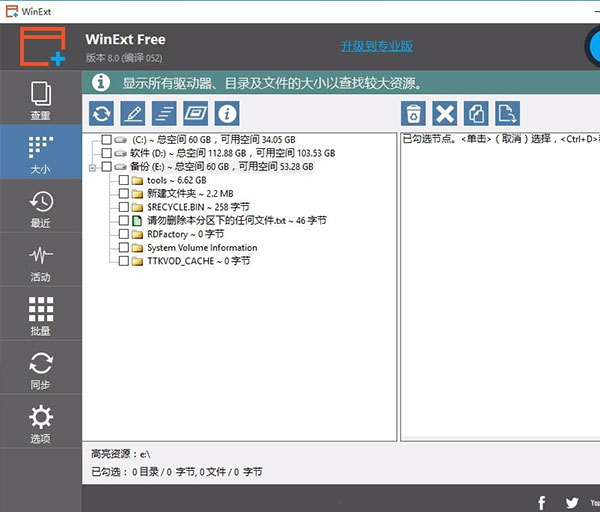Click the pencil edit toolbar icon
The height and width of the screenshot is (512, 600).
(x=133, y=114)
